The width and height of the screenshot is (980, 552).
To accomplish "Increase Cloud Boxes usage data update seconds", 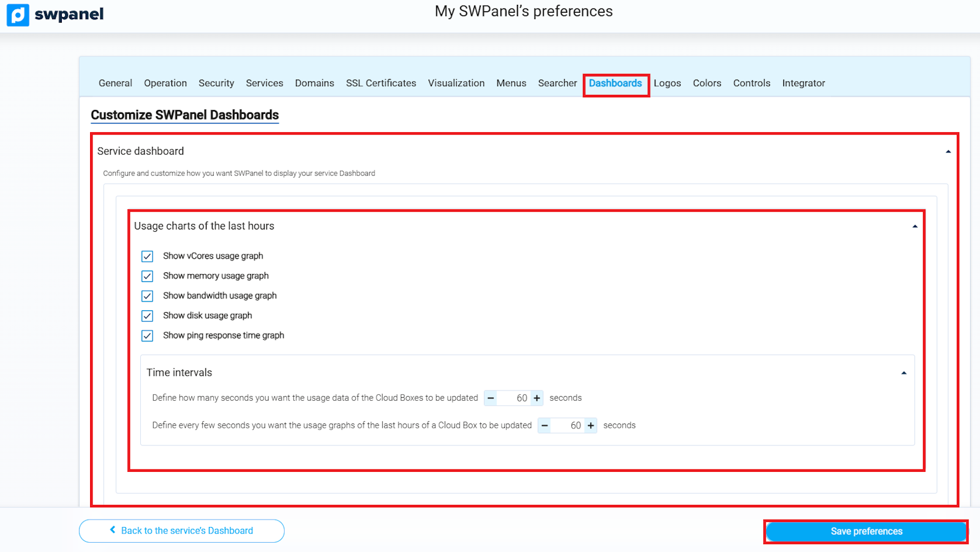I will click(537, 398).
